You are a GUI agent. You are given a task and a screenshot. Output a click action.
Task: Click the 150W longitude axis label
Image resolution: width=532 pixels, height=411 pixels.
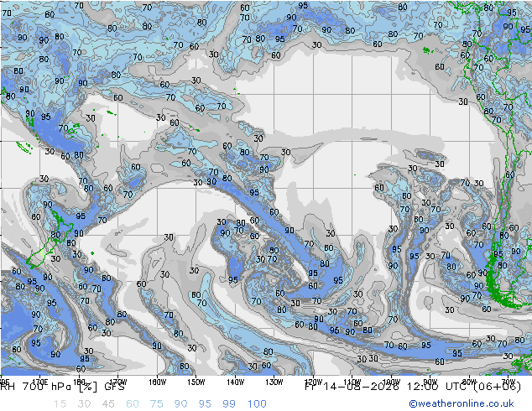(x=196, y=382)
